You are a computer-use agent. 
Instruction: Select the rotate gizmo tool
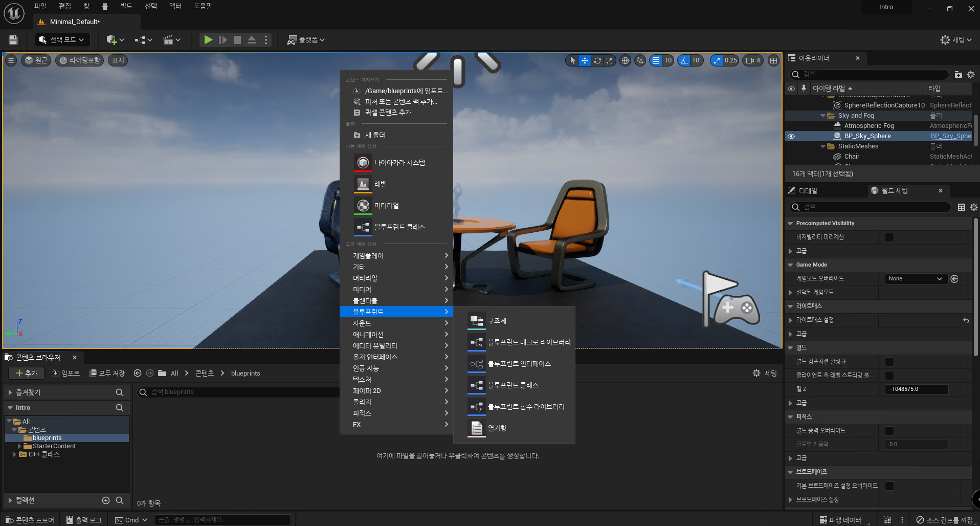pyautogui.click(x=597, y=60)
